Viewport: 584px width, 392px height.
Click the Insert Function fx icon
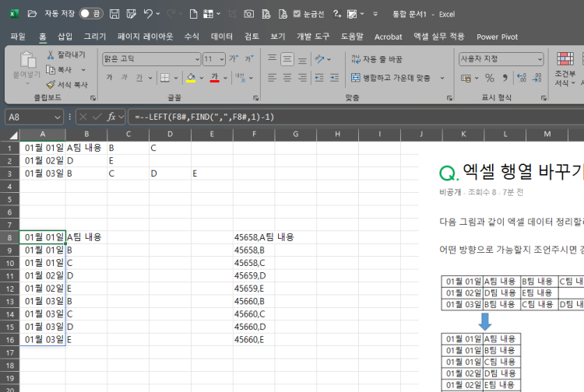111,117
